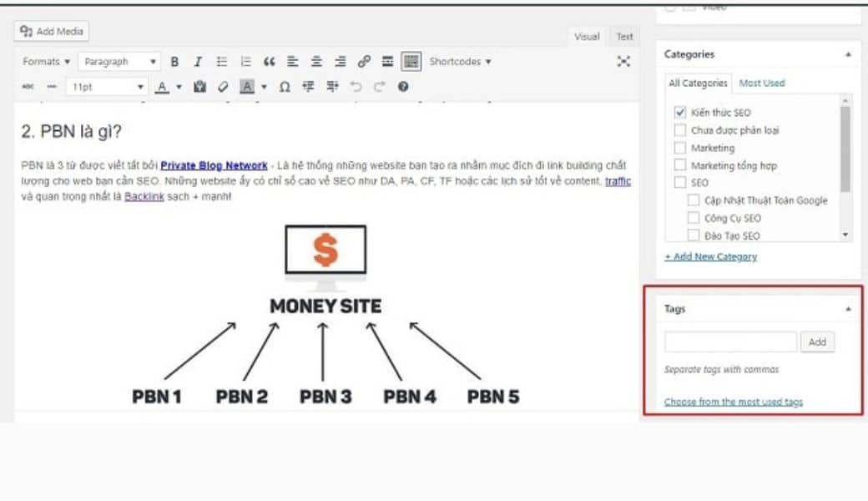The image size is (868, 501).
Task: Insert a numbered list
Action: pos(245,62)
